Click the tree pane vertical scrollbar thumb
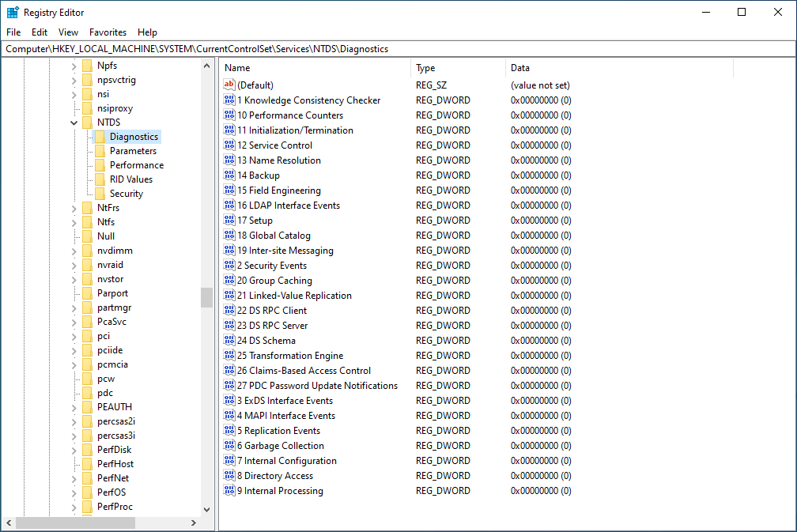Image resolution: width=797 pixels, height=532 pixels. click(206, 297)
